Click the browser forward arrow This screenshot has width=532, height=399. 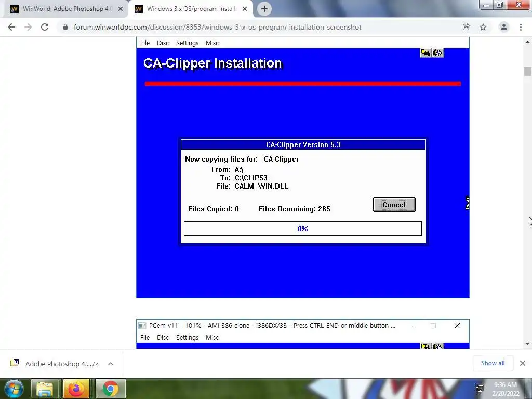coord(28,27)
